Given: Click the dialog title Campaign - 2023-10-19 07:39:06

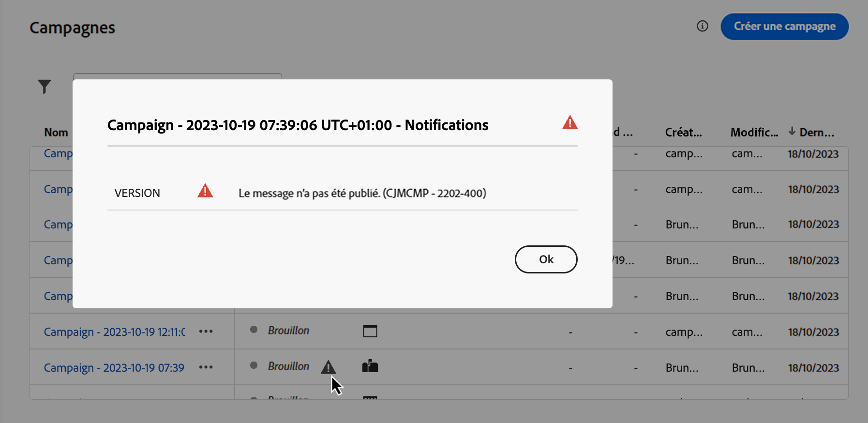Looking at the screenshot, I should coord(298,125).
